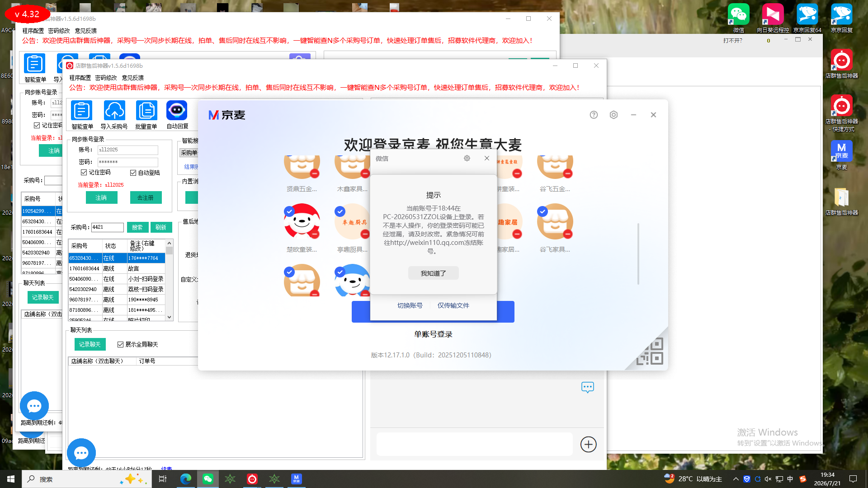Viewport: 868px width, 488px height.
Task: Click the chat message icon above input box
Action: [588, 387]
